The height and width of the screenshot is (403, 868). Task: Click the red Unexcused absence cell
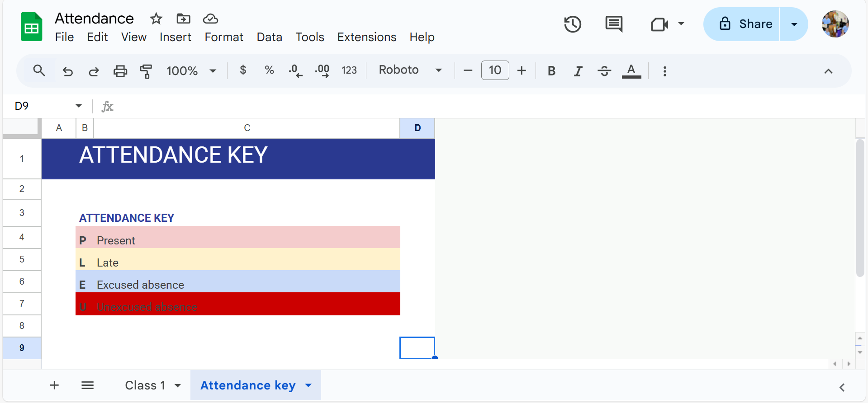click(247, 304)
